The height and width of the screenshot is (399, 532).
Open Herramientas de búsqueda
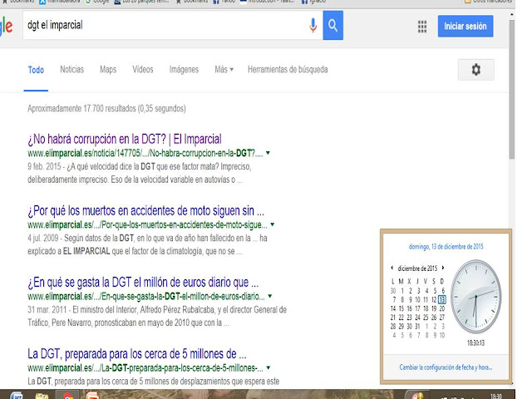(x=288, y=70)
